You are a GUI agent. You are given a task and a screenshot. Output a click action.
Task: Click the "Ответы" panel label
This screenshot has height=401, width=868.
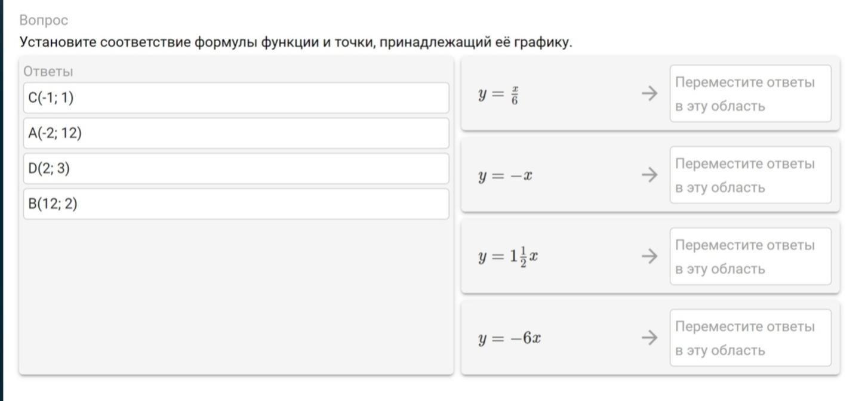48,72
